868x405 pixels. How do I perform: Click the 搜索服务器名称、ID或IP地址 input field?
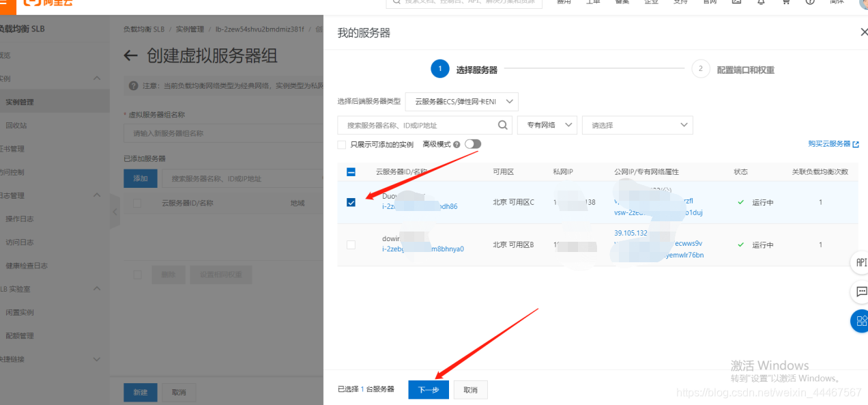click(x=416, y=125)
